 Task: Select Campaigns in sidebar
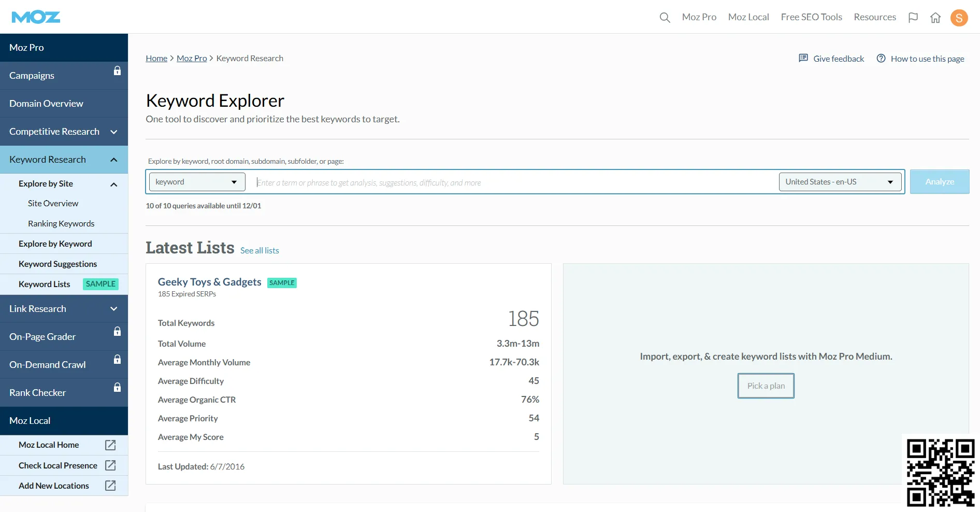point(64,76)
